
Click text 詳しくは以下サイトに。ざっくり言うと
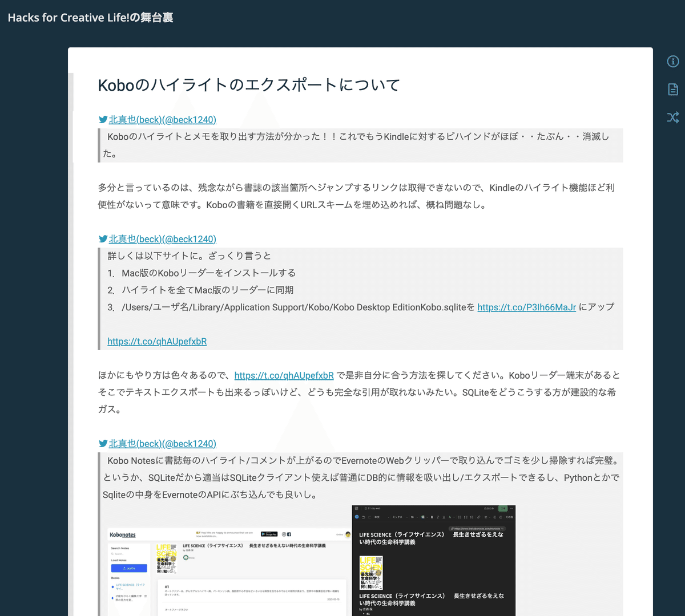pos(189,256)
